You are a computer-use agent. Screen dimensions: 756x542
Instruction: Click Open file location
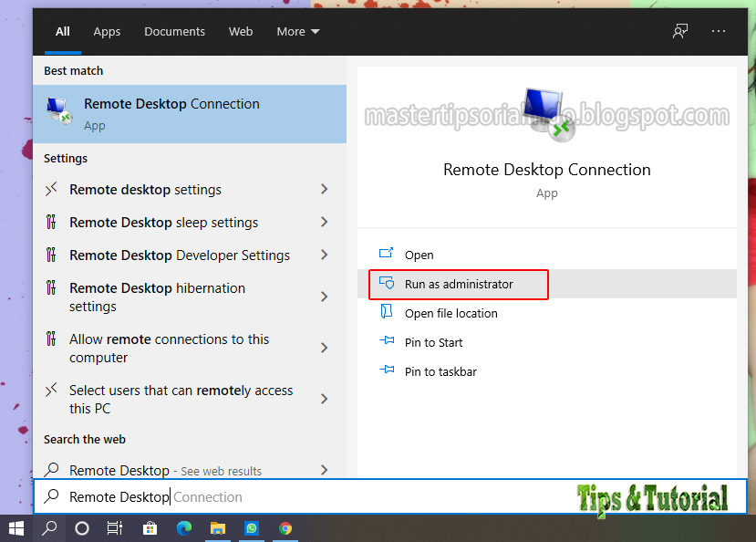click(x=547, y=313)
